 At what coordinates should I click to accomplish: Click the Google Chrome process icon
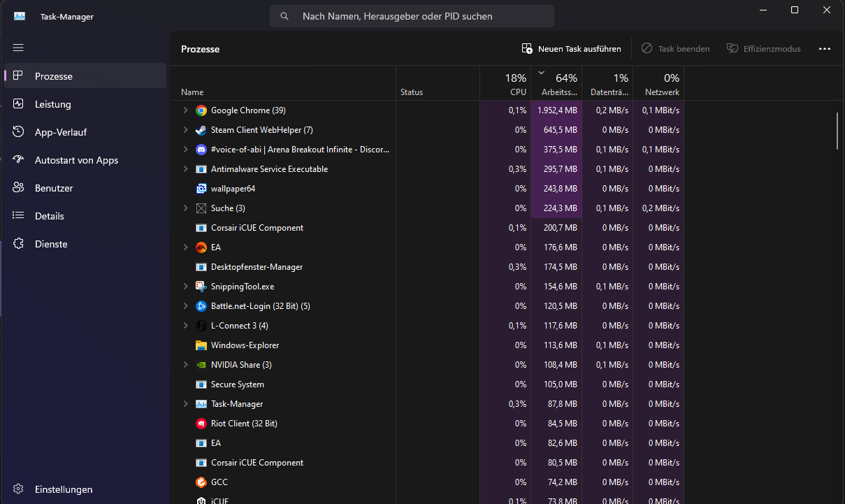coord(201,110)
